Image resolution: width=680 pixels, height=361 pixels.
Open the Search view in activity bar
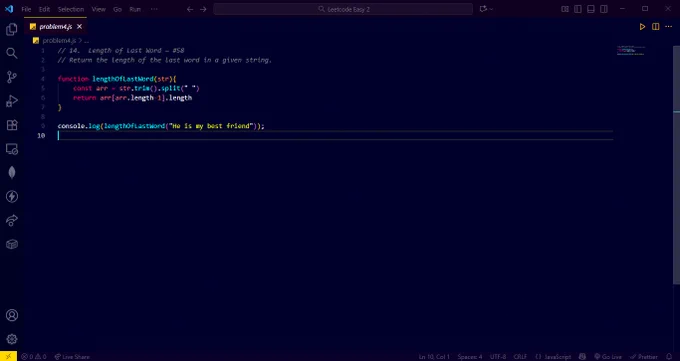(x=12, y=53)
